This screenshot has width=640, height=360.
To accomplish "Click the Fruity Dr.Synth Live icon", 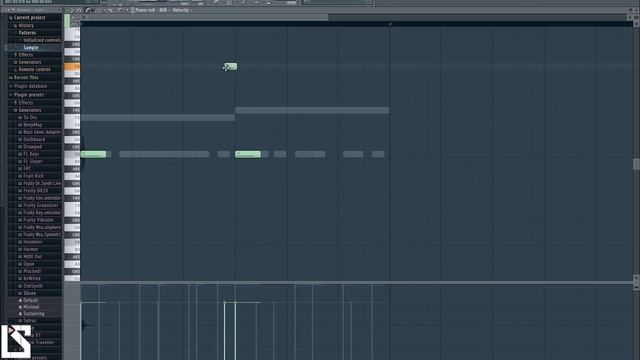I will click(20, 183).
